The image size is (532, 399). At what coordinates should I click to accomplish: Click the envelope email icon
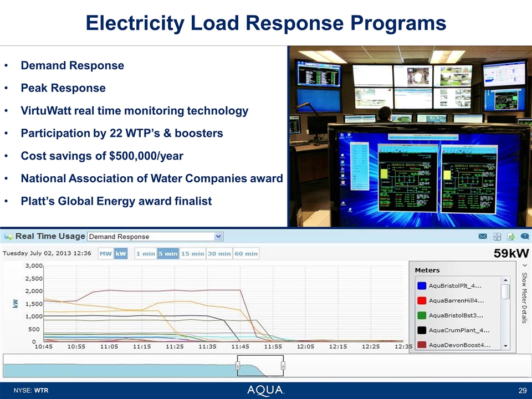click(483, 237)
